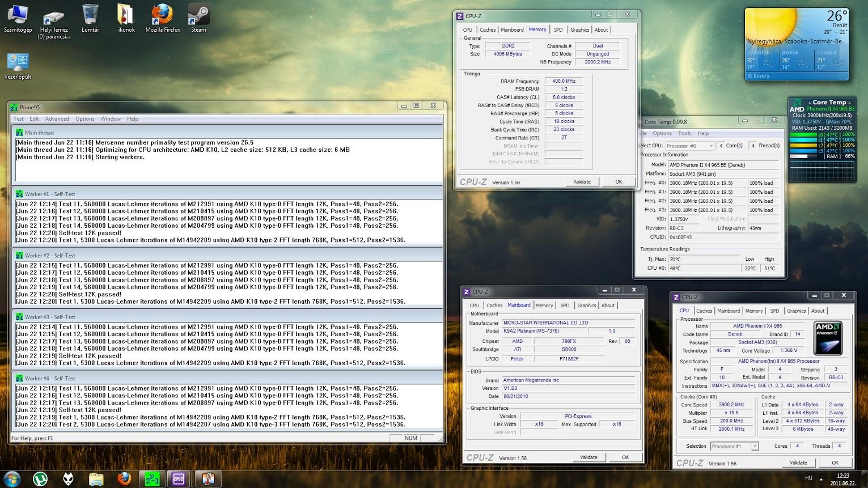Open the Selection Processor #1 dropdown in CPU-Z
The image size is (868, 488).
(x=734, y=446)
